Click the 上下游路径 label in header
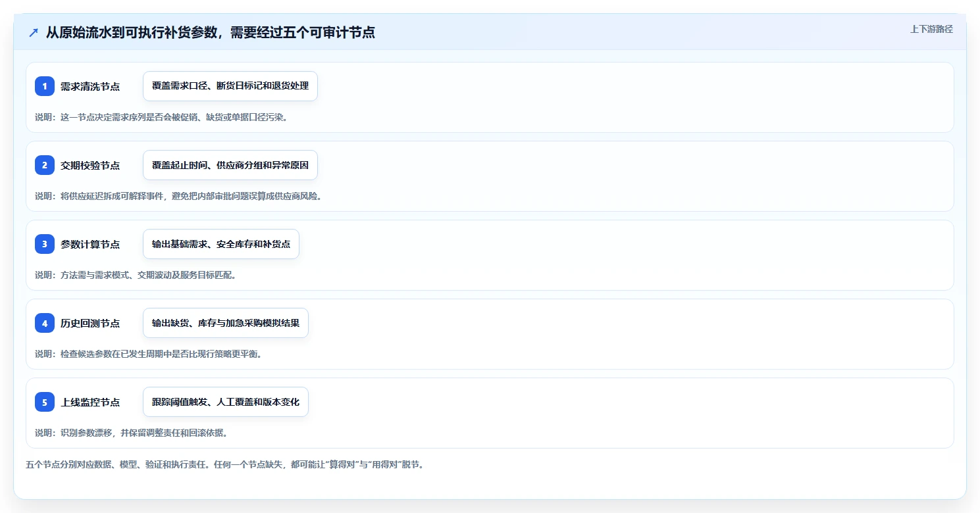The image size is (980, 513). [931, 29]
